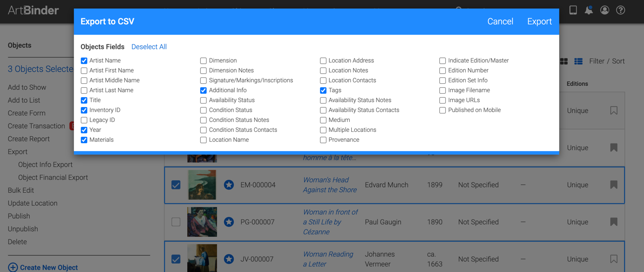Image resolution: width=644 pixels, height=272 pixels.
Task: Click the plus icon for Create New Object
Action: pos(13,267)
